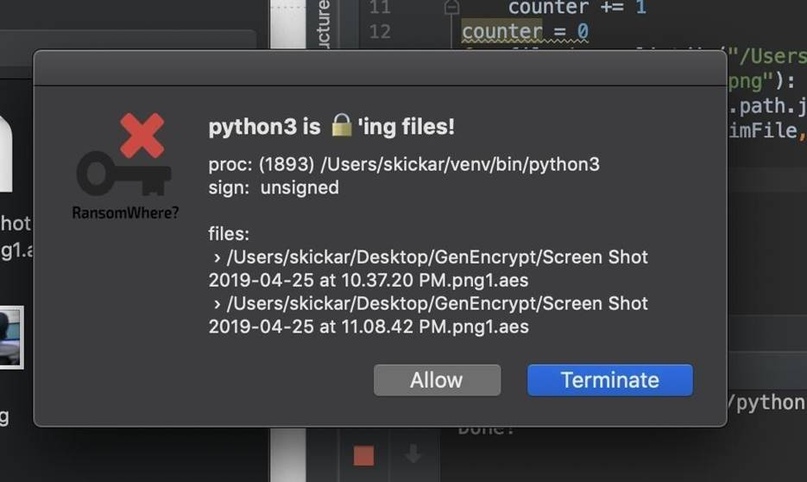Viewport: 807px width, 482px height.
Task: Click the 'sign: unsigned' text
Action: (274, 188)
